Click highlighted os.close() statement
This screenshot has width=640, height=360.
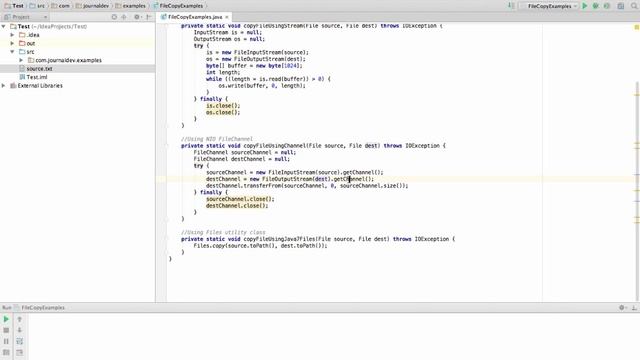point(223,112)
